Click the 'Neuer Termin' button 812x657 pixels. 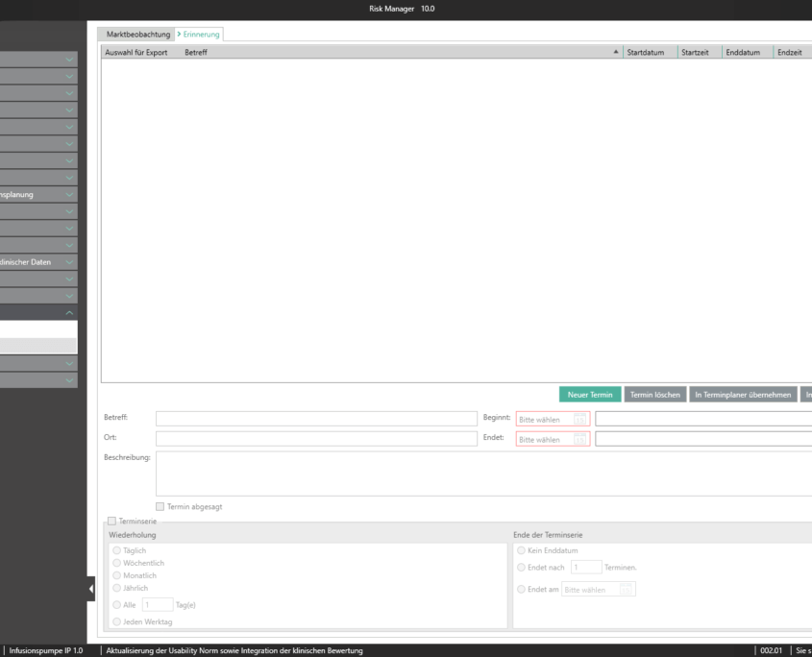point(590,395)
